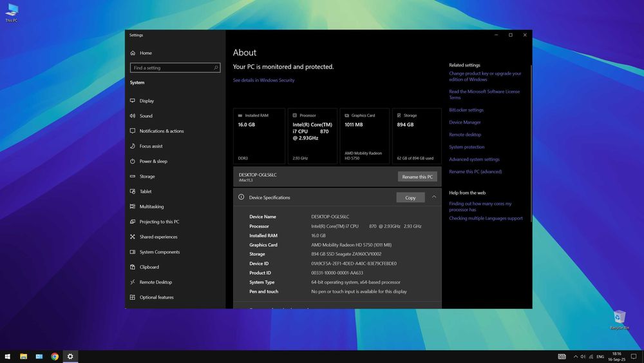The width and height of the screenshot is (644, 363).
Task: Open Clipboard settings
Action: click(x=149, y=267)
